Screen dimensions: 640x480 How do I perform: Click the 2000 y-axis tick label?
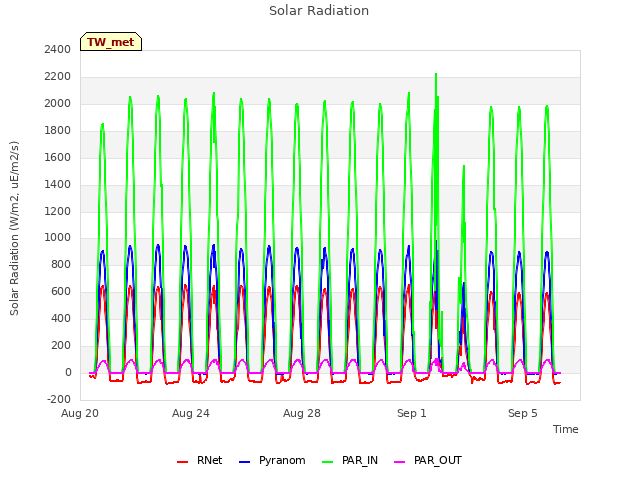click(58, 103)
